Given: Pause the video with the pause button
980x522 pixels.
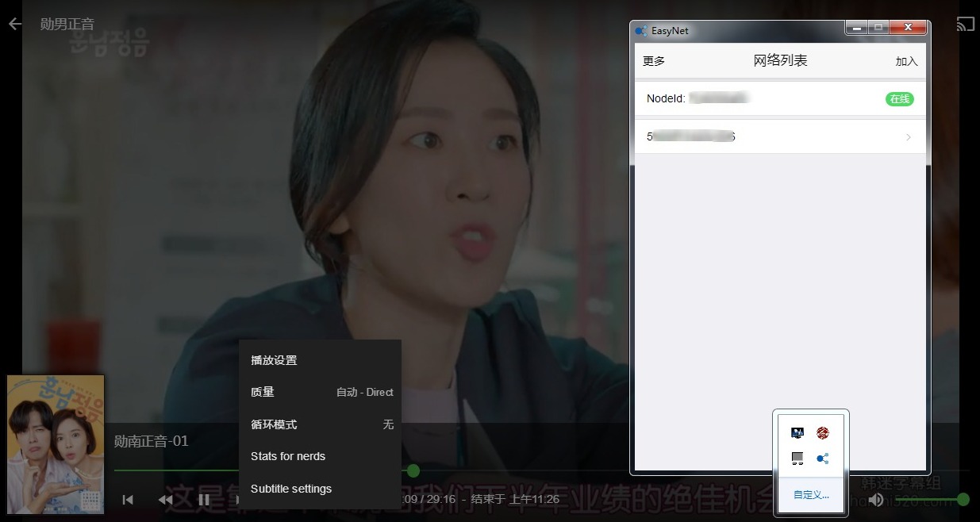Looking at the screenshot, I should tap(203, 500).
